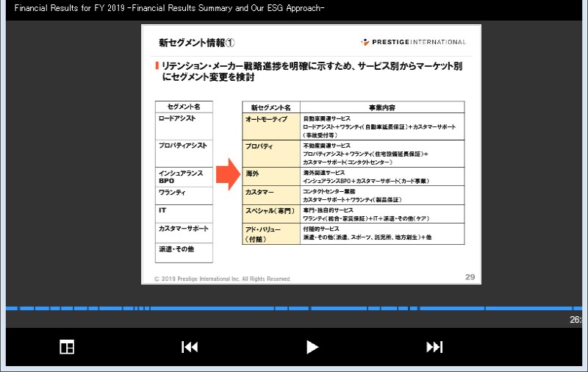Skip to the previous slide

click(x=190, y=347)
